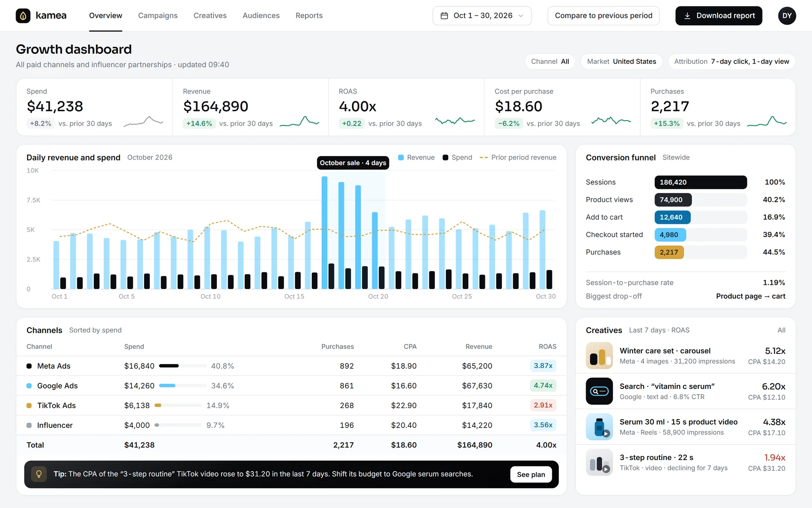Click Compare to previous period button
Image resolution: width=812 pixels, height=508 pixels.
(x=604, y=16)
